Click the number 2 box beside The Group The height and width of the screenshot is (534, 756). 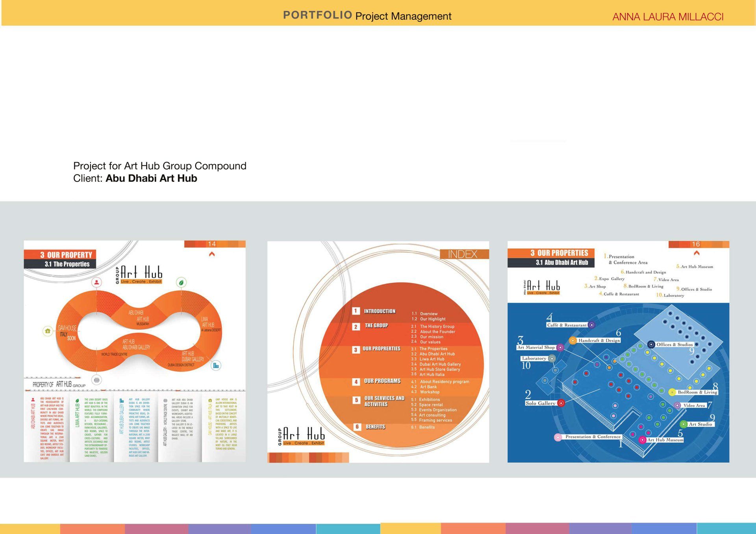[356, 327]
